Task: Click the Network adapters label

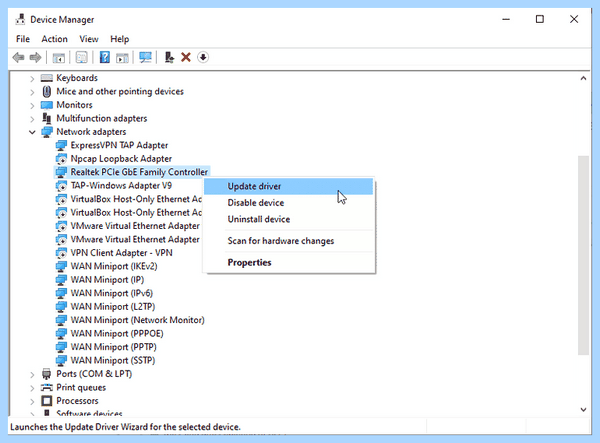Action: (91, 132)
